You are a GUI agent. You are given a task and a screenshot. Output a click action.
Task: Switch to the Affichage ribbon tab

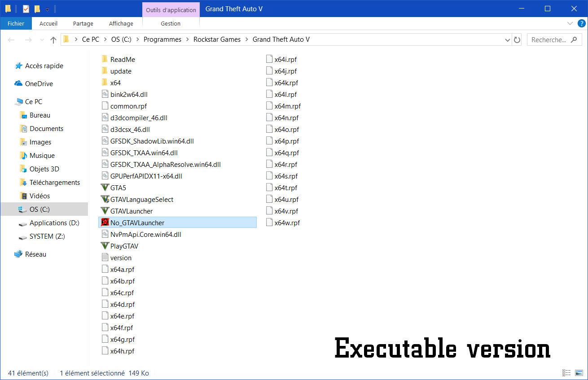pos(121,23)
